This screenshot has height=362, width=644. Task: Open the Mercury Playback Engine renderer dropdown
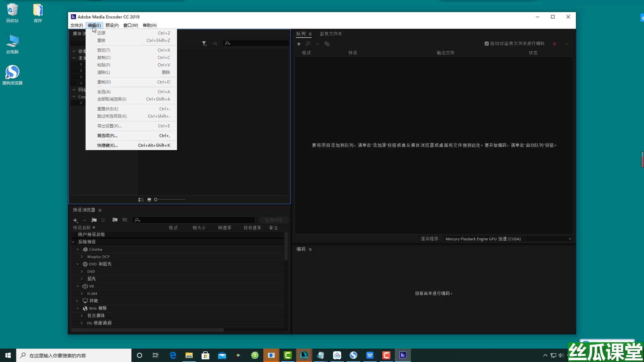pos(508,239)
